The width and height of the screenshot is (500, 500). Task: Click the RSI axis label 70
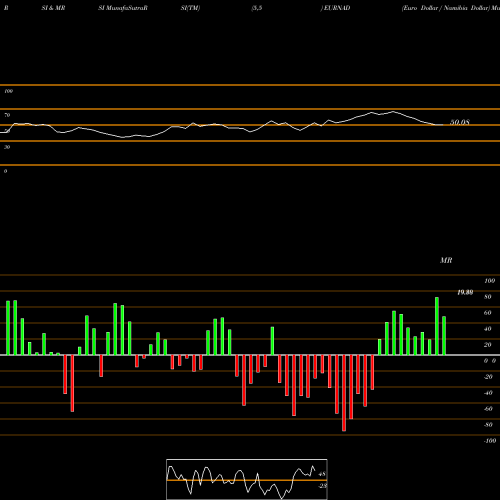7,115
